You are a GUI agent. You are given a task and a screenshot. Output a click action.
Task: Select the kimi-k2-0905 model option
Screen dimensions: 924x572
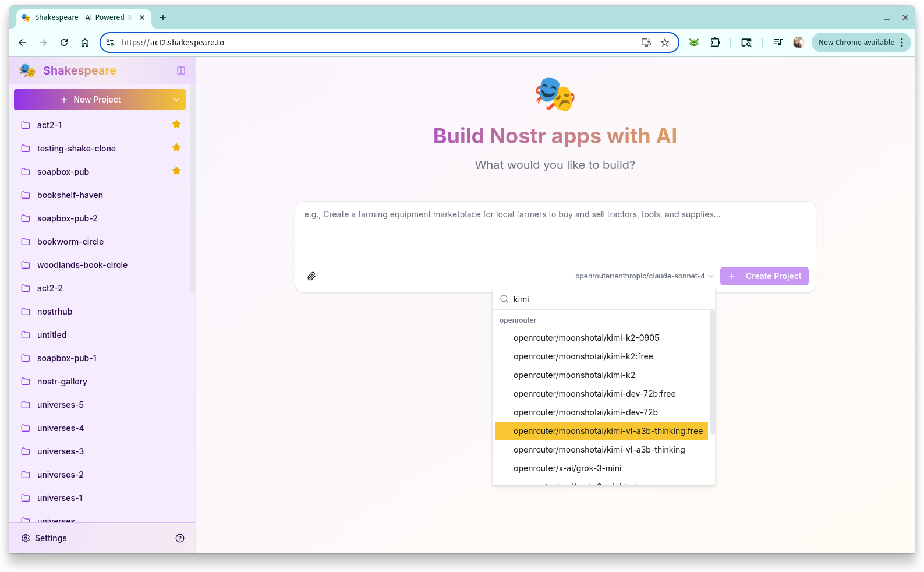tap(586, 338)
